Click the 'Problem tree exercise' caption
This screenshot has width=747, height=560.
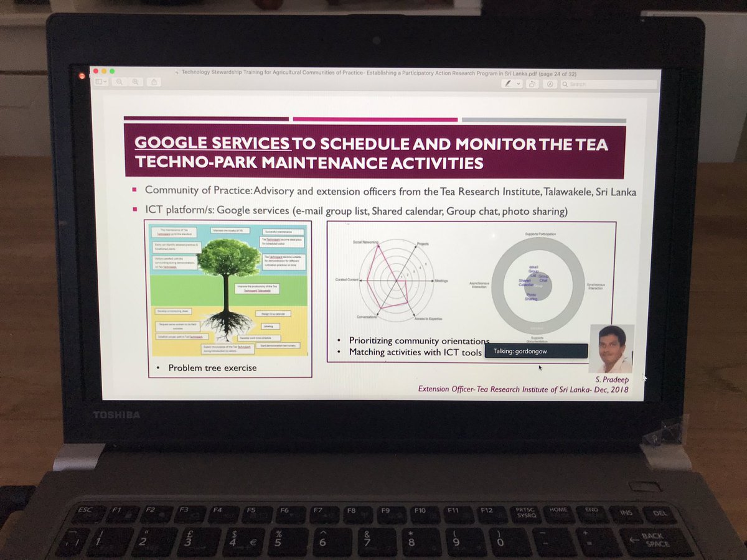tap(212, 368)
